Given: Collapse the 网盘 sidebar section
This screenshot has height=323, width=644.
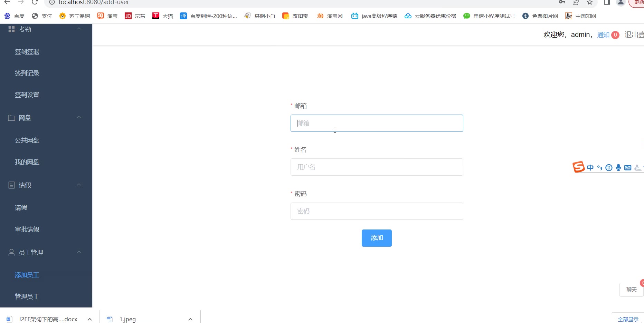Looking at the screenshot, I should click(79, 117).
